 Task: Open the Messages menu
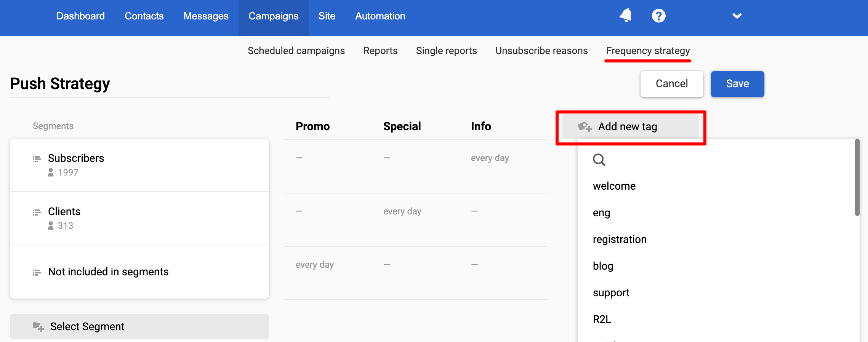click(x=206, y=16)
